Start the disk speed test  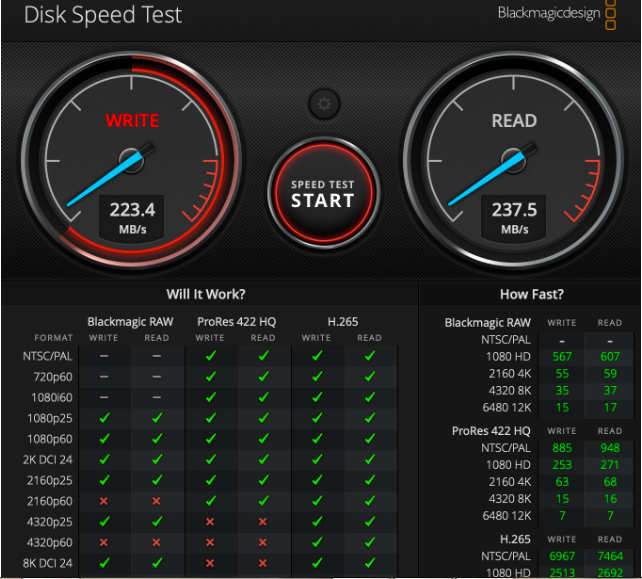click(x=323, y=192)
